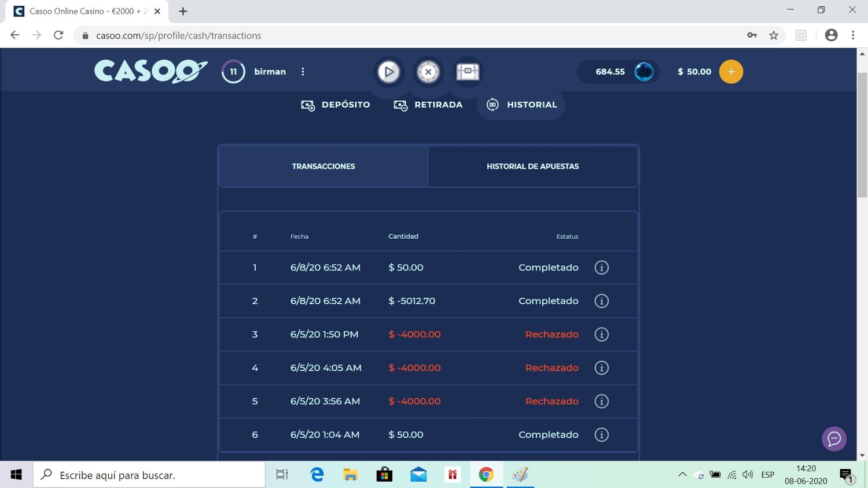The height and width of the screenshot is (488, 868).
Task: Open info icon for the $ -5012.70 transaction
Action: (x=601, y=301)
